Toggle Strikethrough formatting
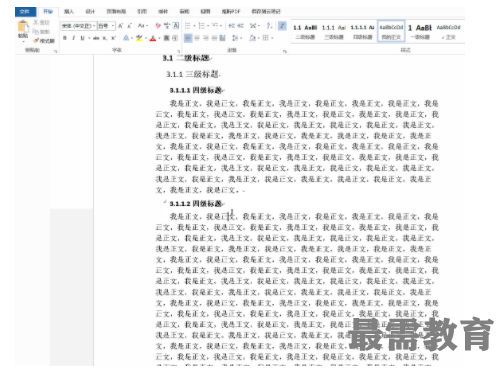This screenshot has height=374, width=500. [96, 38]
